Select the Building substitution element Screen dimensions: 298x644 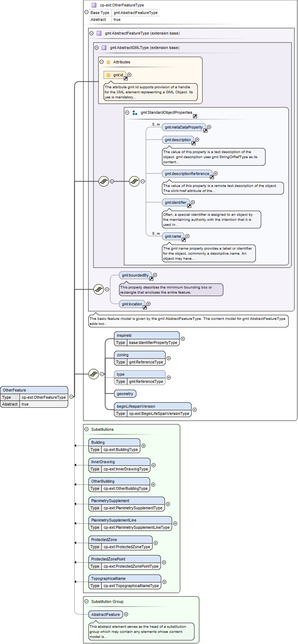point(114,446)
